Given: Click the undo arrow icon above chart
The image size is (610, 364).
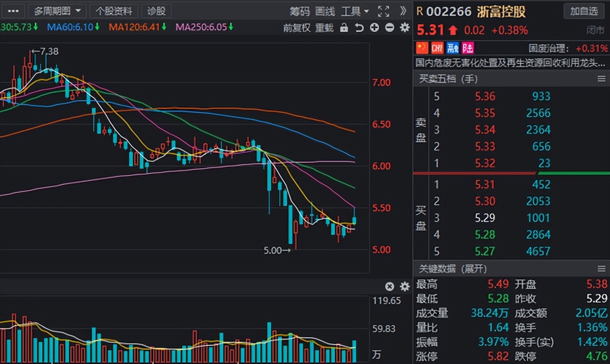Looking at the screenshot, I should tap(359, 28).
